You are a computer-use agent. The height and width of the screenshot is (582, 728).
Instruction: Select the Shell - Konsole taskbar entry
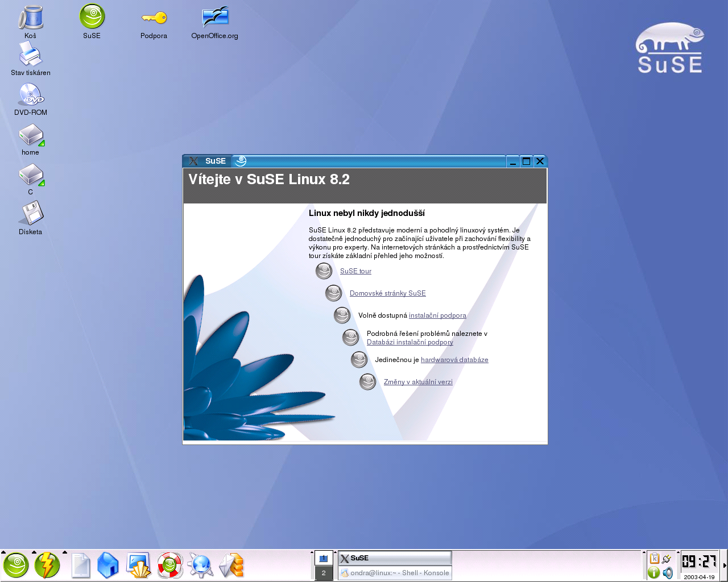(395, 573)
